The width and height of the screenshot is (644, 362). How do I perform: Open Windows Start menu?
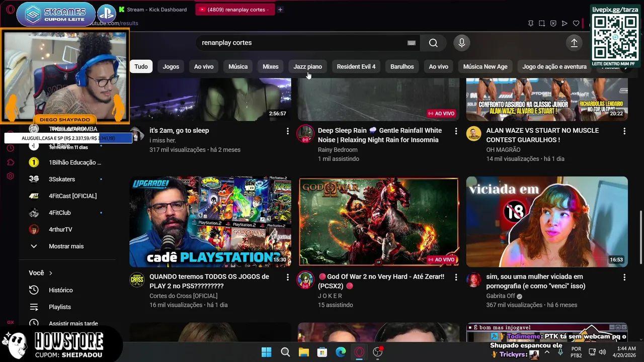coord(267,352)
